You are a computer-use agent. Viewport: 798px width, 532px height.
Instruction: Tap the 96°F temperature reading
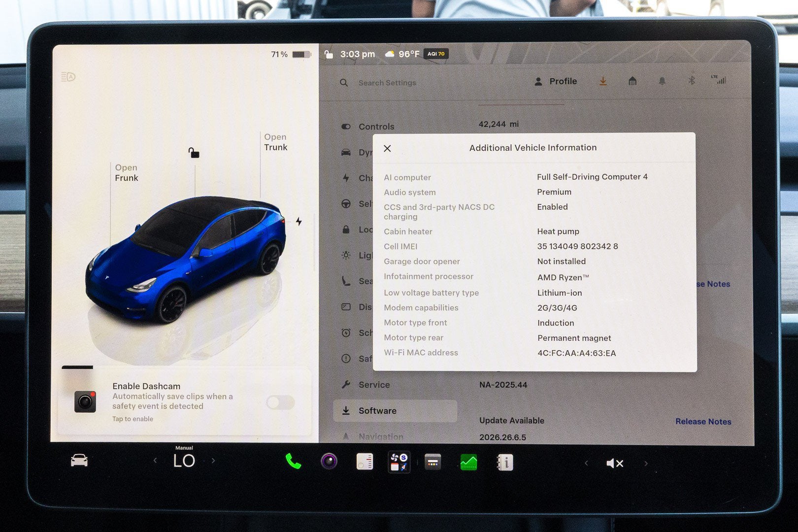coord(409,54)
